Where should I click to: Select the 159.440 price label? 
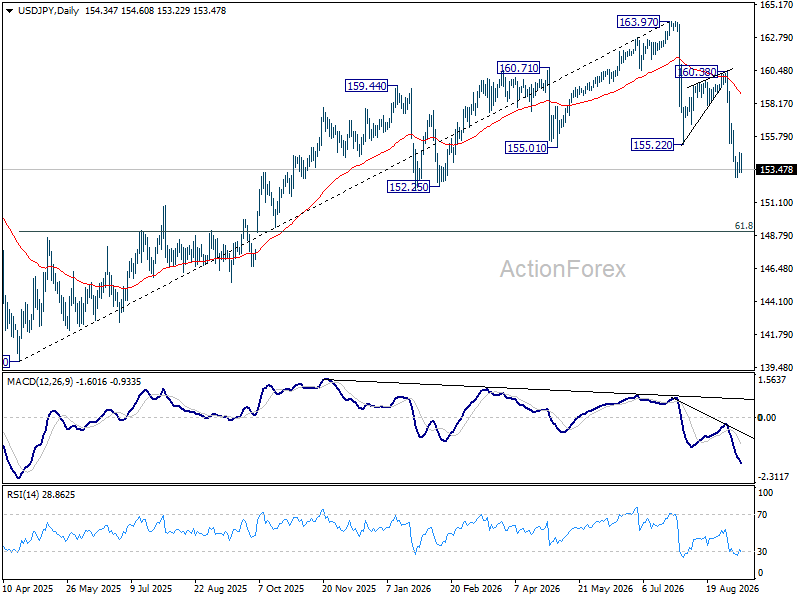tap(366, 86)
